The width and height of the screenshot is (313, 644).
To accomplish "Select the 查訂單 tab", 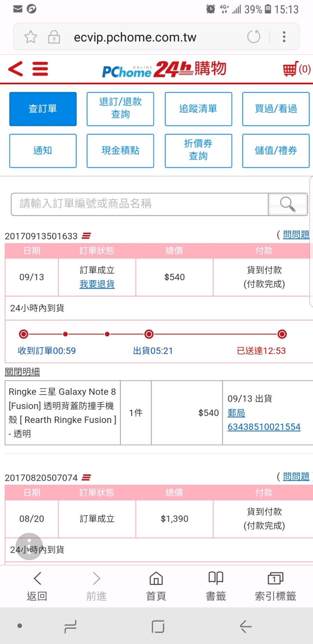I will click(43, 109).
